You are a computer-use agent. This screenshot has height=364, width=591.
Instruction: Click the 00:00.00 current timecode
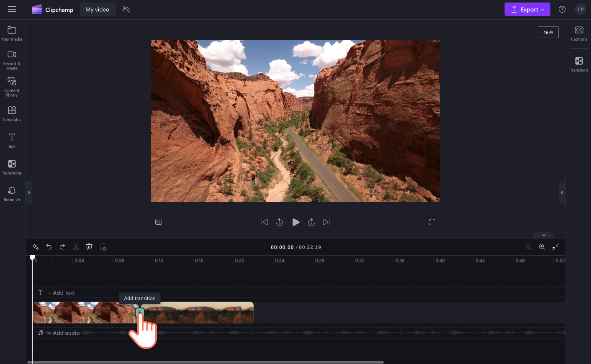pyautogui.click(x=282, y=247)
